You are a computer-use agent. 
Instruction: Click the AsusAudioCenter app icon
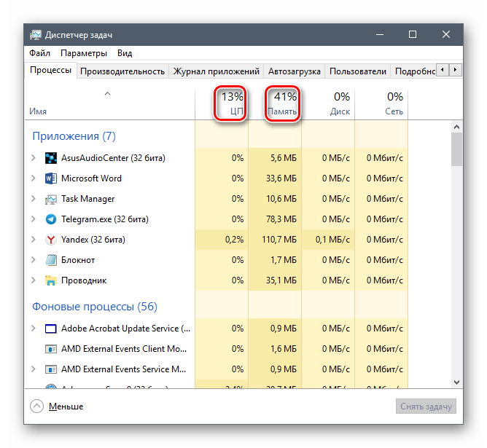tap(51, 158)
